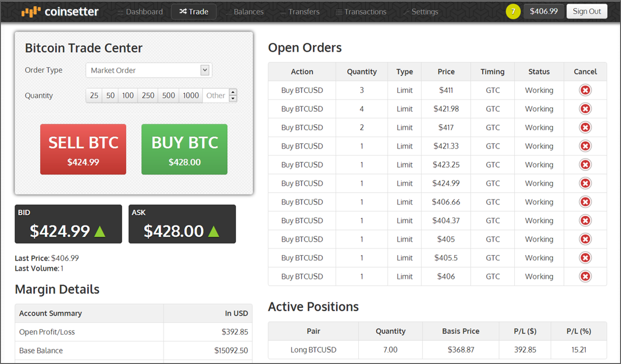621x364 pixels.
Task: Click the Sign Out button
Action: pos(586,12)
